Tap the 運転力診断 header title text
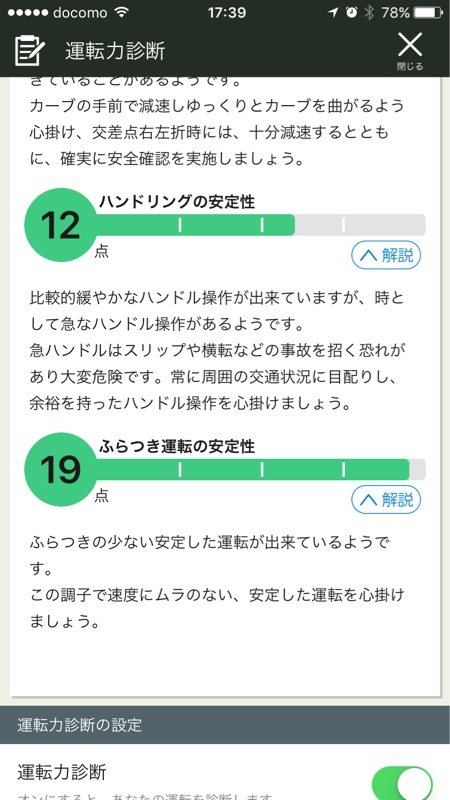Viewport: 450px width, 800px height. coord(115,51)
